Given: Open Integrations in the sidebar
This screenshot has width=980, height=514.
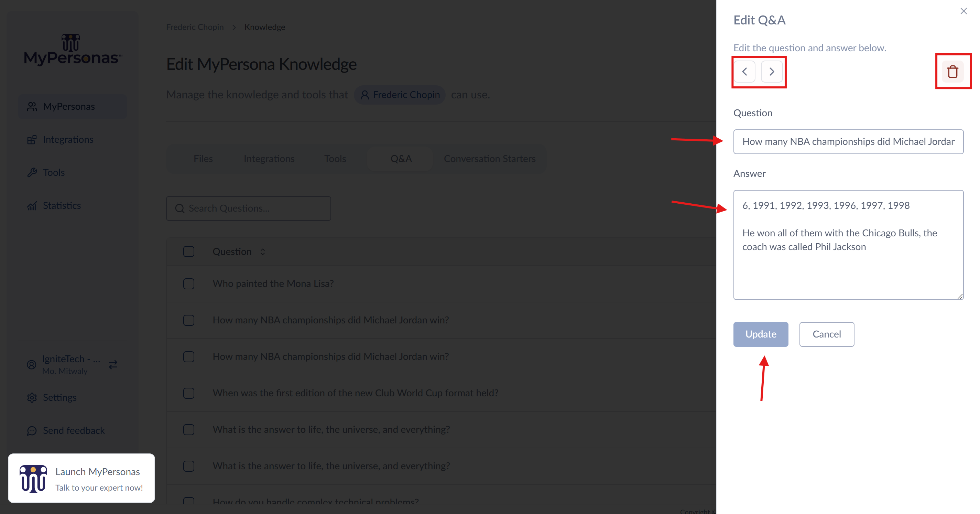Looking at the screenshot, I should click(x=73, y=139).
